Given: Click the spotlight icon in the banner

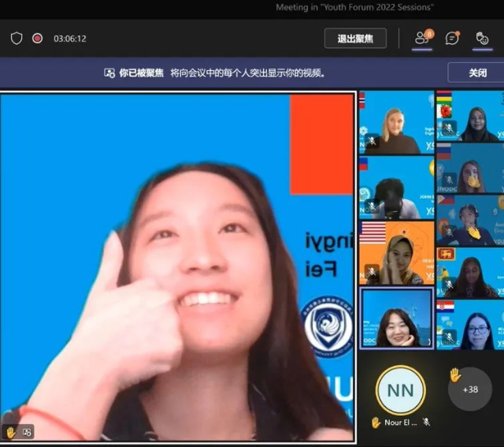Looking at the screenshot, I should pyautogui.click(x=109, y=73).
